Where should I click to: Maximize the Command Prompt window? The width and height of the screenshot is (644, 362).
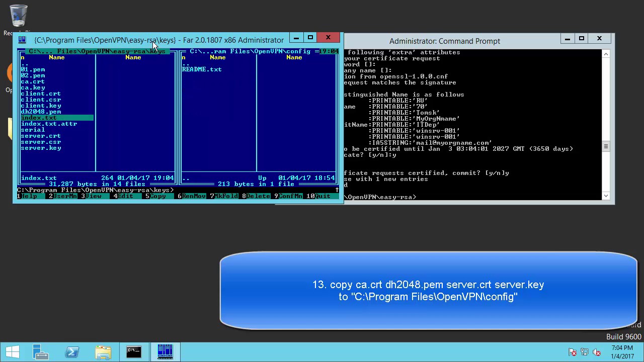point(582,39)
